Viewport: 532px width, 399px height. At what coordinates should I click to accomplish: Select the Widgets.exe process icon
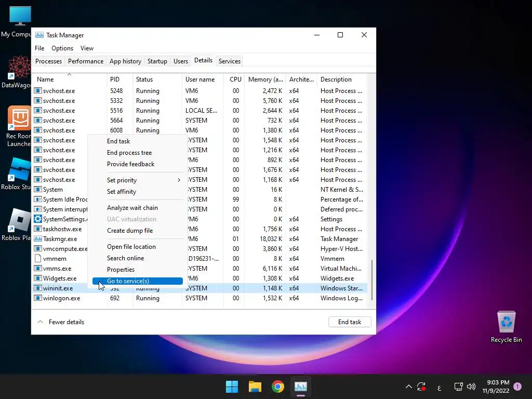point(38,278)
